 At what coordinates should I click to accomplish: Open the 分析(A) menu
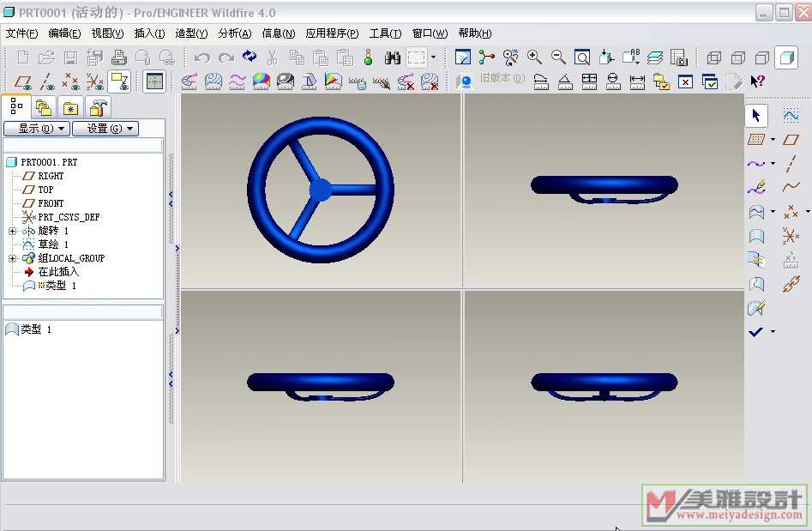(235, 33)
